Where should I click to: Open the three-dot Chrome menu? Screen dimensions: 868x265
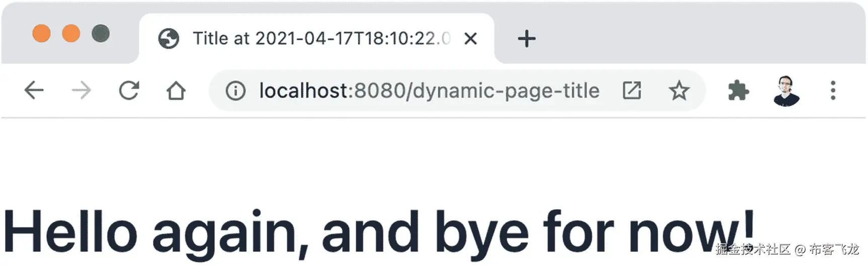(x=833, y=91)
